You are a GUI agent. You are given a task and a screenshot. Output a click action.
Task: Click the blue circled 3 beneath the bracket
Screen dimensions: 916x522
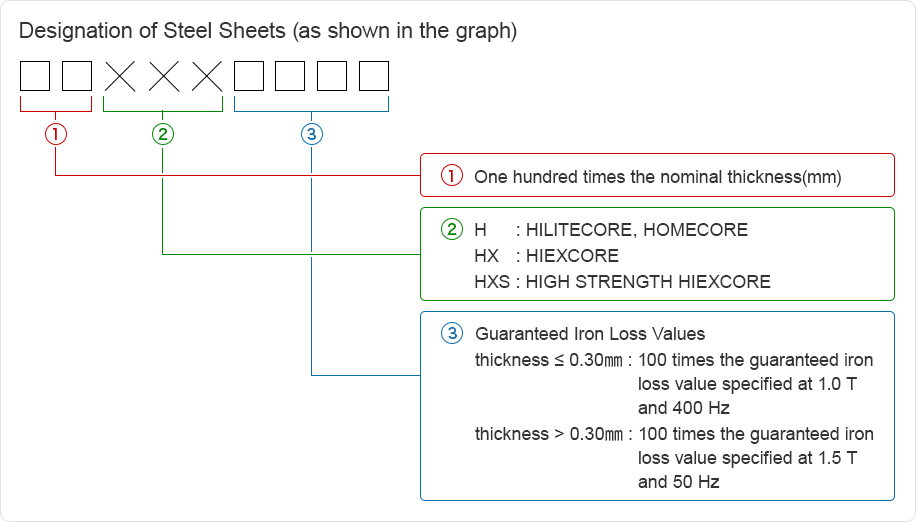[x=312, y=133]
